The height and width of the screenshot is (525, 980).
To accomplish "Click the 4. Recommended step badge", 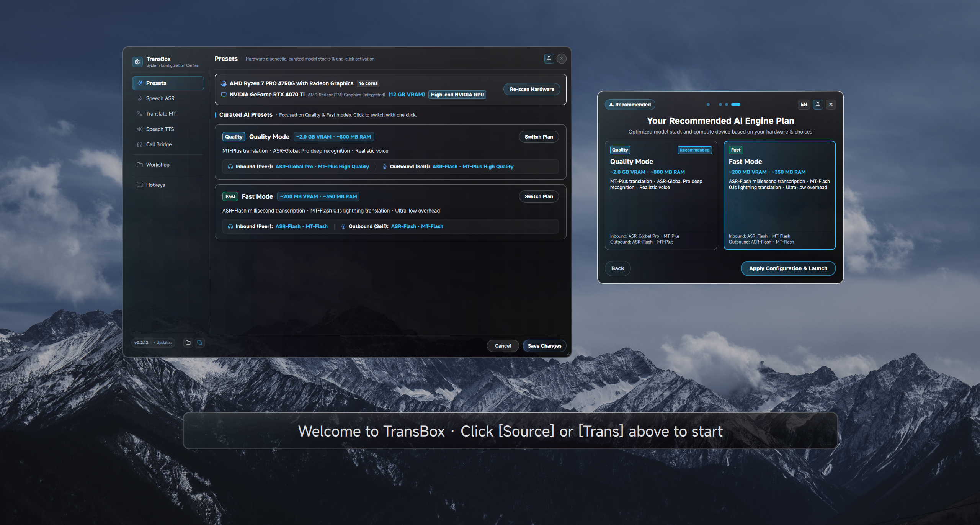I will tap(630, 105).
